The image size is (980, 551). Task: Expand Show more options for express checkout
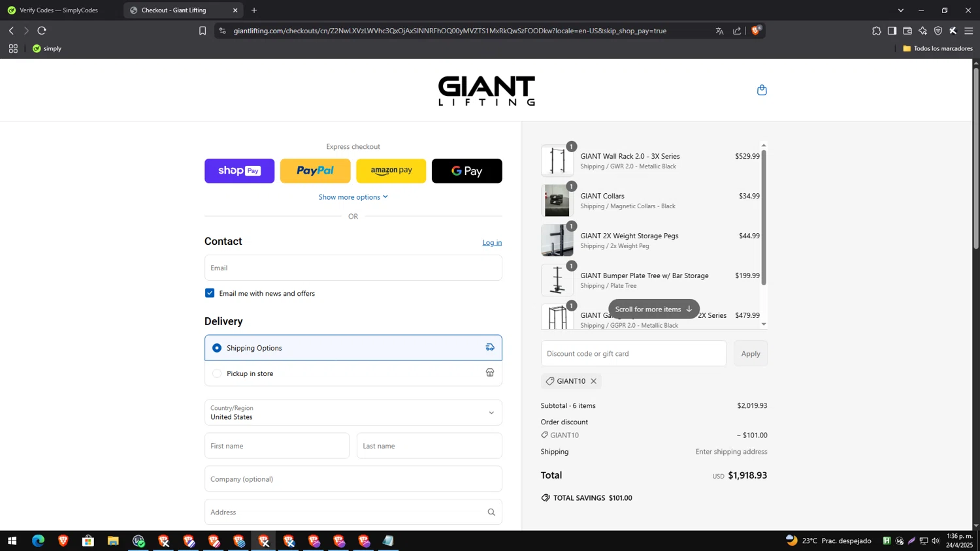point(353,197)
